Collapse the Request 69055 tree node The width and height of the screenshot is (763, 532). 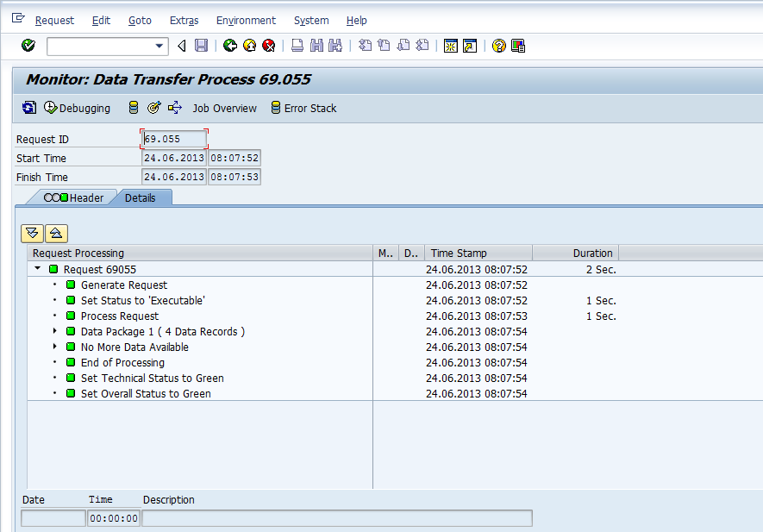[36, 268]
